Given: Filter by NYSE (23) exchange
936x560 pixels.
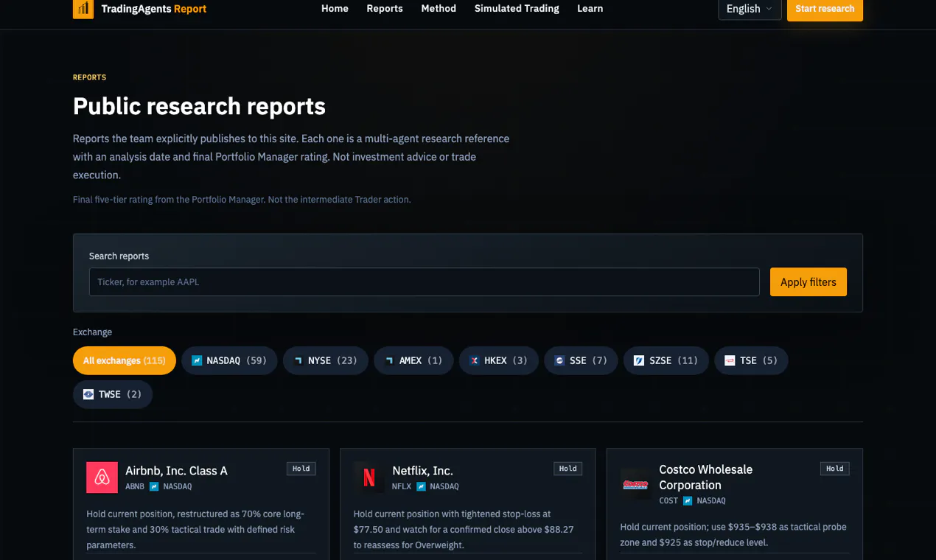Looking at the screenshot, I should pyautogui.click(x=325, y=361).
